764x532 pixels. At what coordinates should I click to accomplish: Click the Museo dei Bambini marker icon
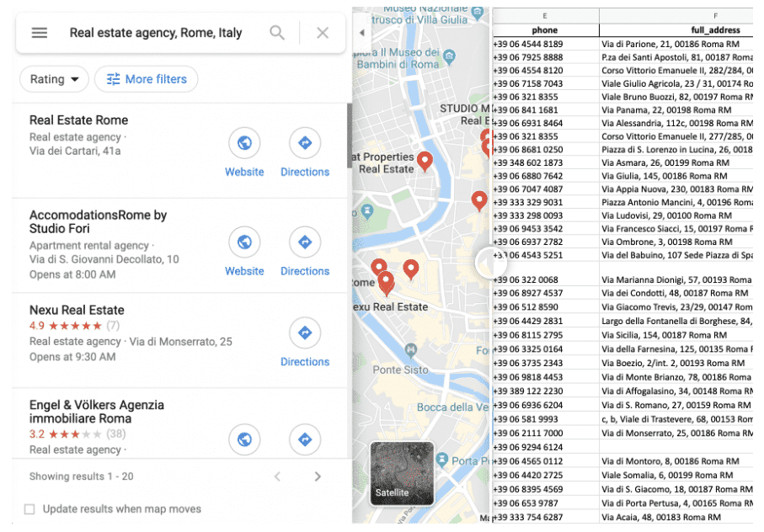(450, 57)
